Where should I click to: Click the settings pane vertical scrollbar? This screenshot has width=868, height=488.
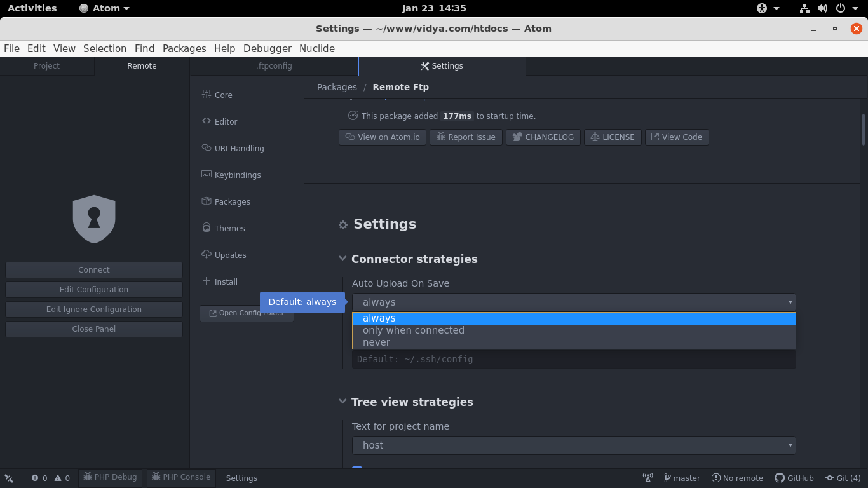click(x=864, y=130)
